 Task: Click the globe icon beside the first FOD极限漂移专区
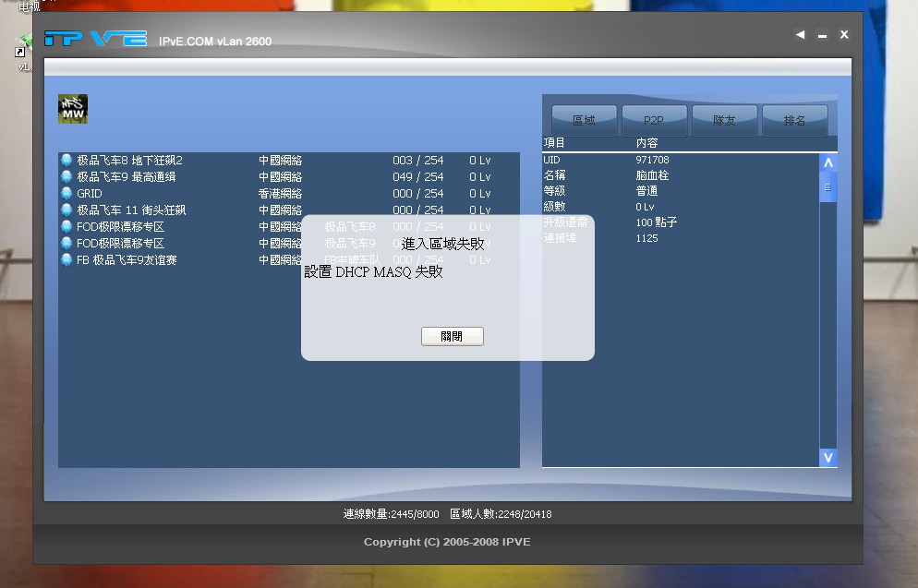tap(66, 226)
